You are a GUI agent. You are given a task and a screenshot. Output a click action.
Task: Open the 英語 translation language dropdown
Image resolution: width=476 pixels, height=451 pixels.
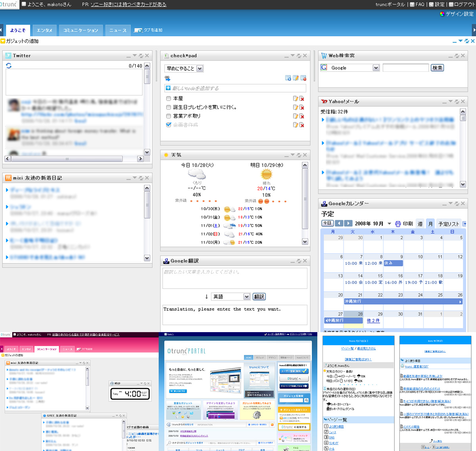click(x=247, y=296)
